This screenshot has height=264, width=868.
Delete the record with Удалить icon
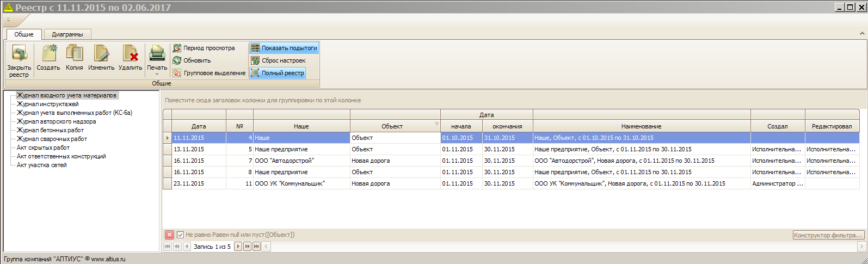click(x=130, y=54)
